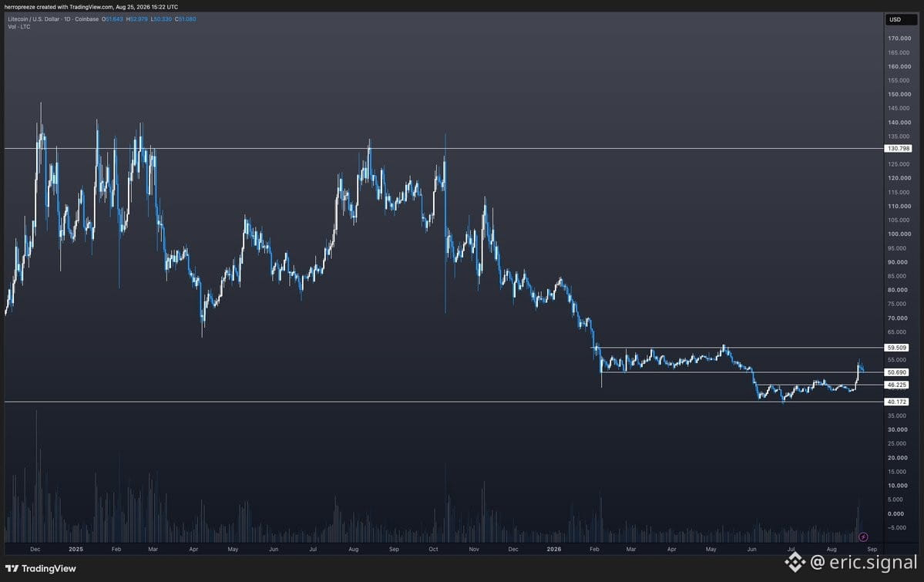Click the Vol · LTC indicator label
The width and height of the screenshot is (924, 582).
coord(18,27)
